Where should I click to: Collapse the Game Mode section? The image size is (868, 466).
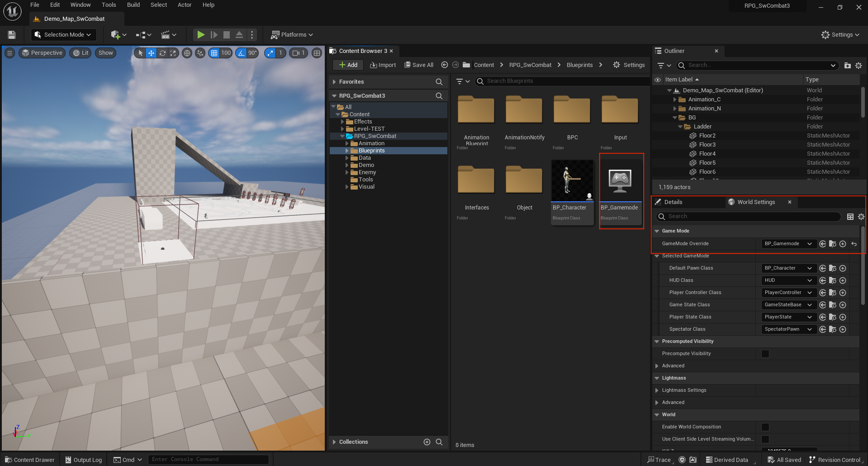pyautogui.click(x=657, y=231)
